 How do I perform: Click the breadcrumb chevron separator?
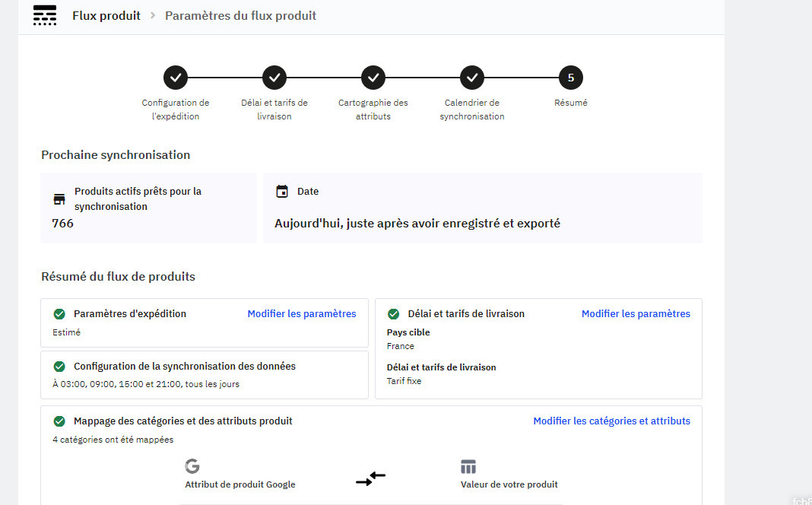[x=153, y=15]
